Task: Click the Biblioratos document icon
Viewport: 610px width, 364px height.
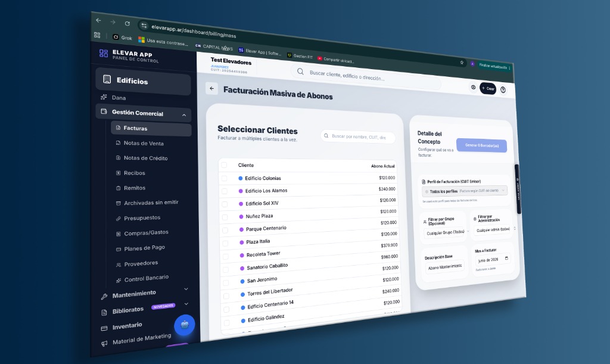Action: pyautogui.click(x=104, y=312)
